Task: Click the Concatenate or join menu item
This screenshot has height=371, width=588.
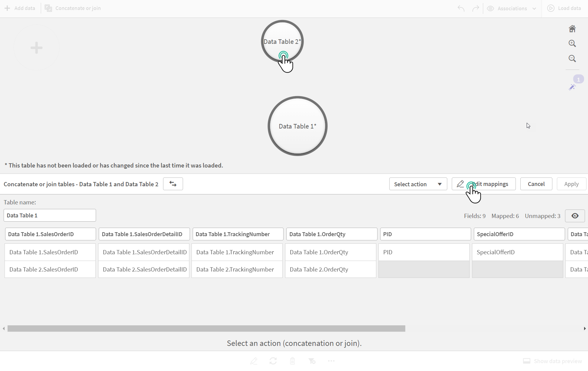Action: [x=74, y=8]
